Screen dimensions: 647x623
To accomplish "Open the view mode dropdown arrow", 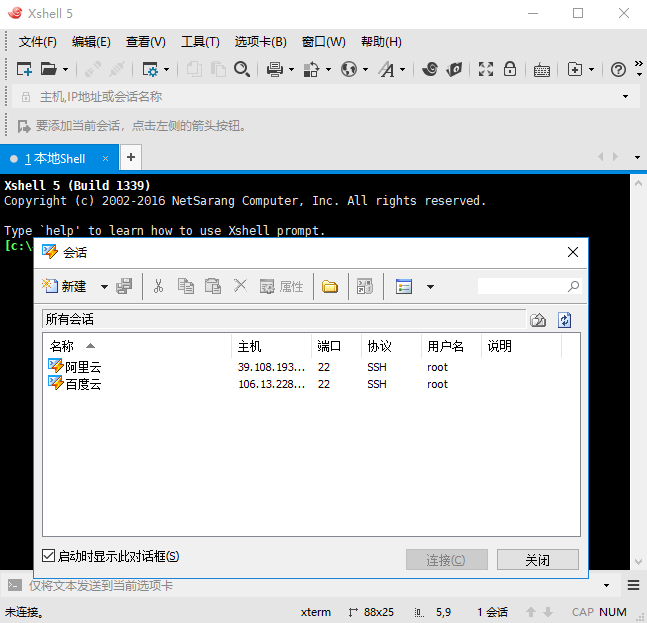I will pyautogui.click(x=430, y=287).
